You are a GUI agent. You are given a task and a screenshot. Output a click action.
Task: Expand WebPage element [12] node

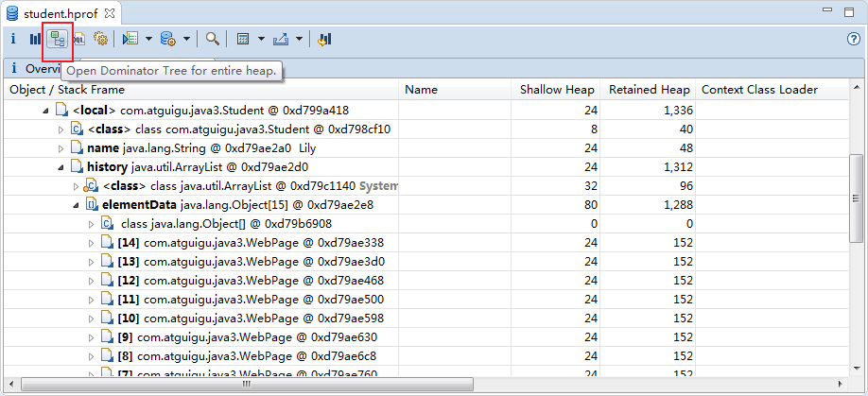tap(92, 281)
